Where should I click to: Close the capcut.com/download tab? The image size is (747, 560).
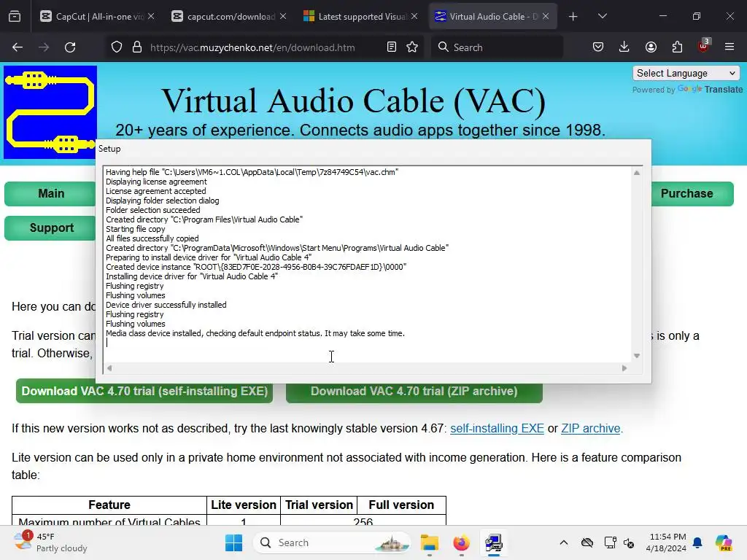click(283, 16)
